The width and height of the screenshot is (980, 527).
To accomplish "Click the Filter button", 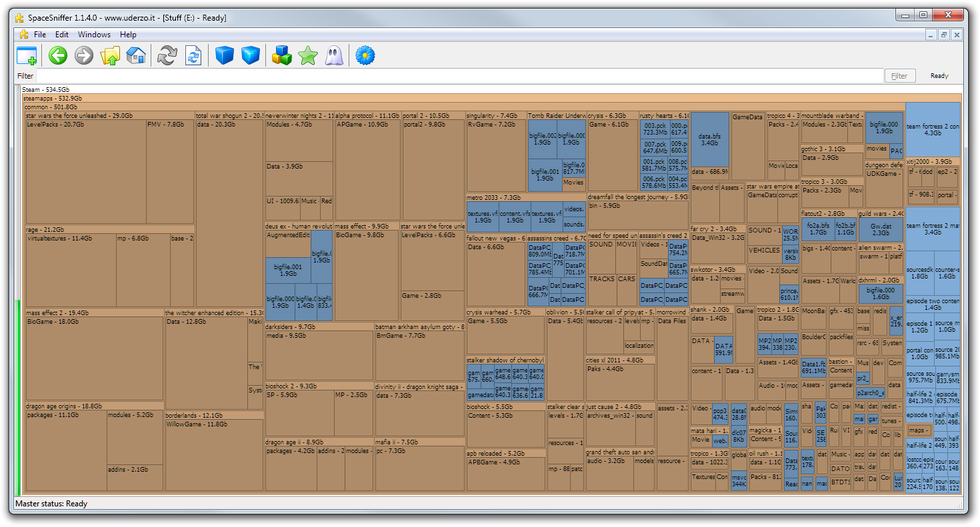I will [899, 76].
